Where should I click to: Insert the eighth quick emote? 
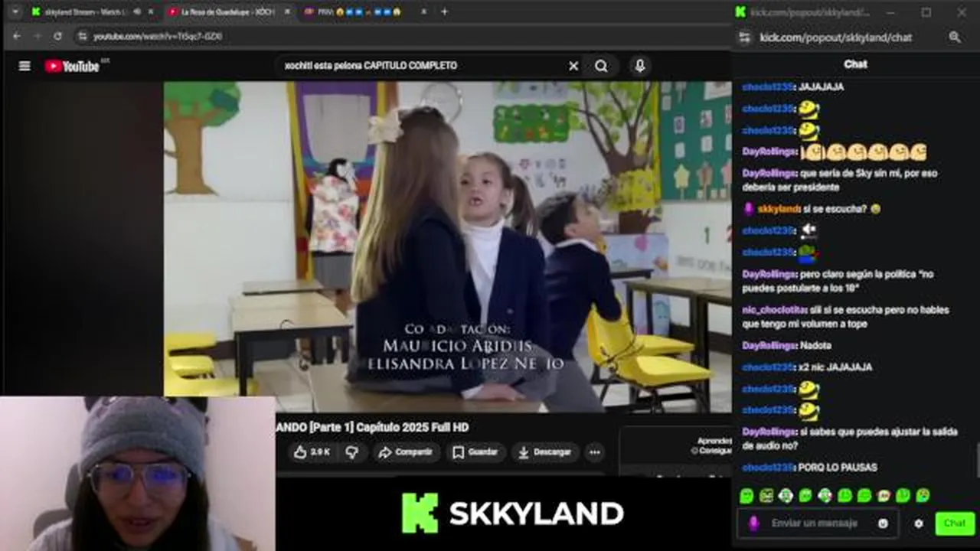click(x=884, y=496)
